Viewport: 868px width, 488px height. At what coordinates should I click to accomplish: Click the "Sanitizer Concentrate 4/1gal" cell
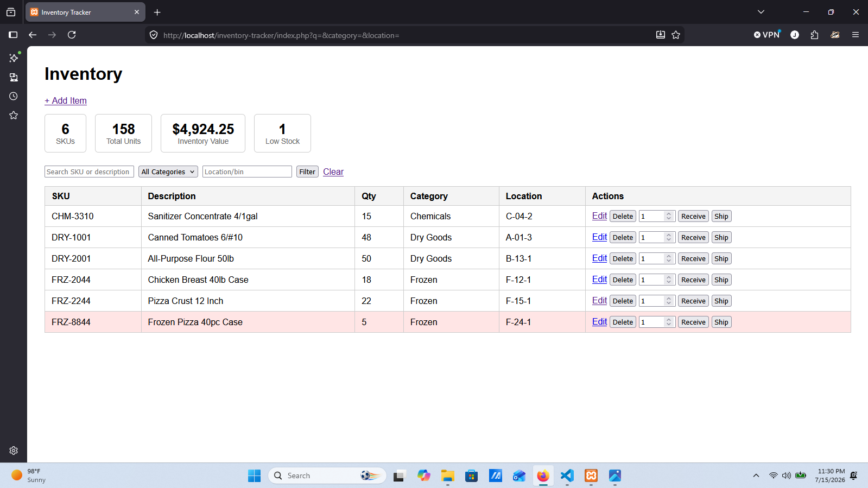click(248, 216)
